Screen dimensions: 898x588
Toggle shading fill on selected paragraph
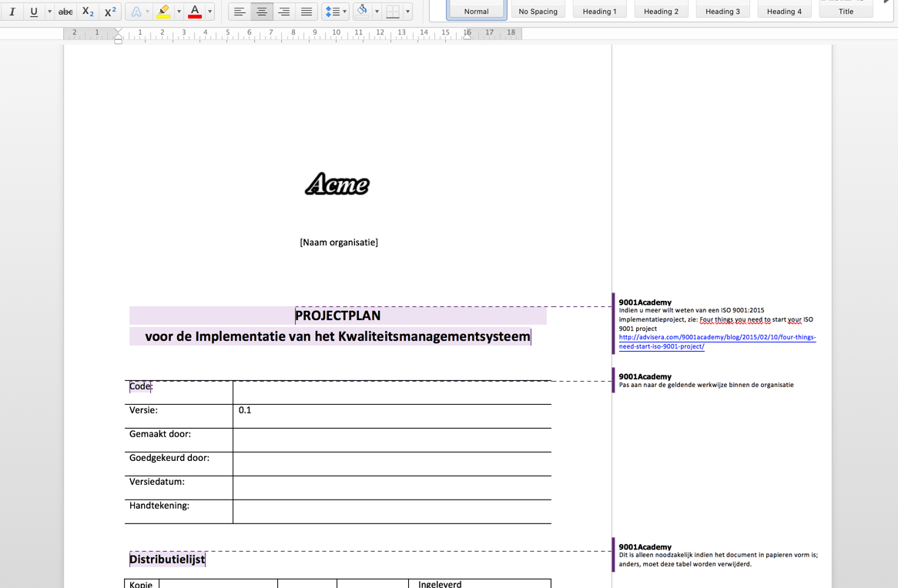(363, 12)
